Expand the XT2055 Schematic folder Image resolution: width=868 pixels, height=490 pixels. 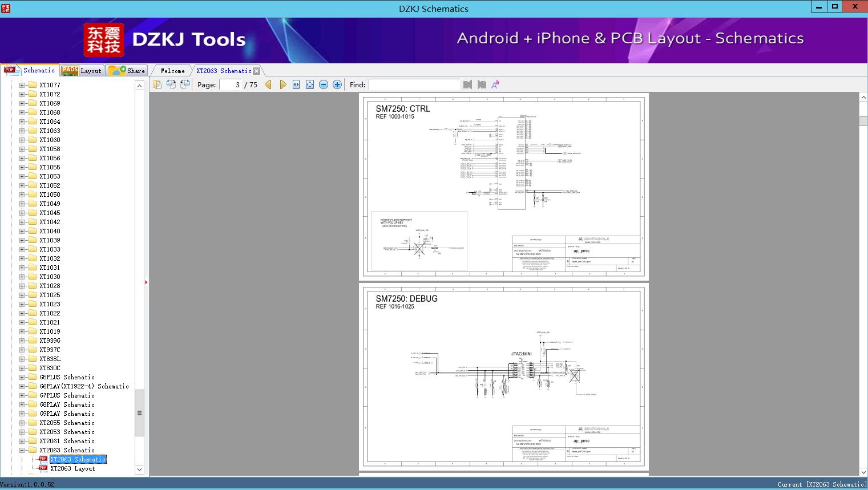tap(22, 423)
